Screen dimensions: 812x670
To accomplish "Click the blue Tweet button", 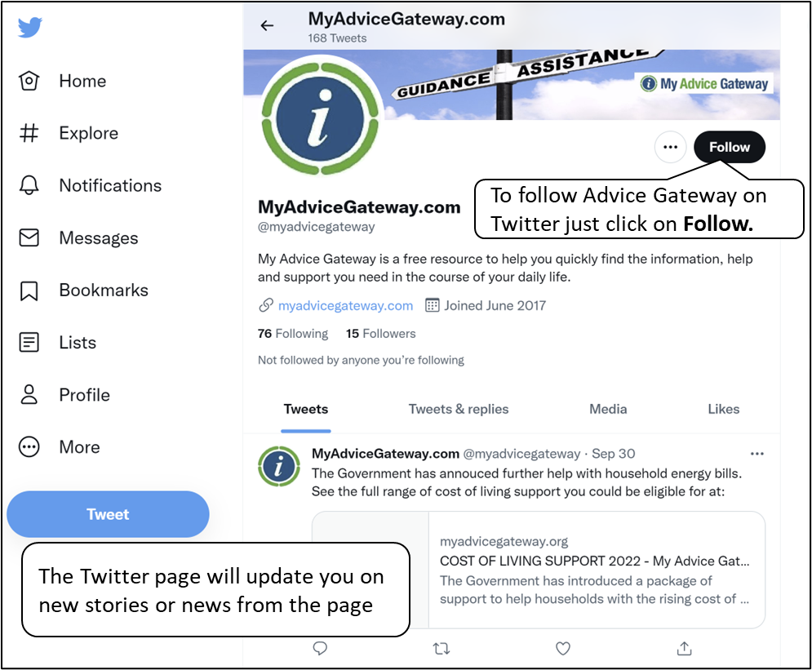I will [x=108, y=514].
